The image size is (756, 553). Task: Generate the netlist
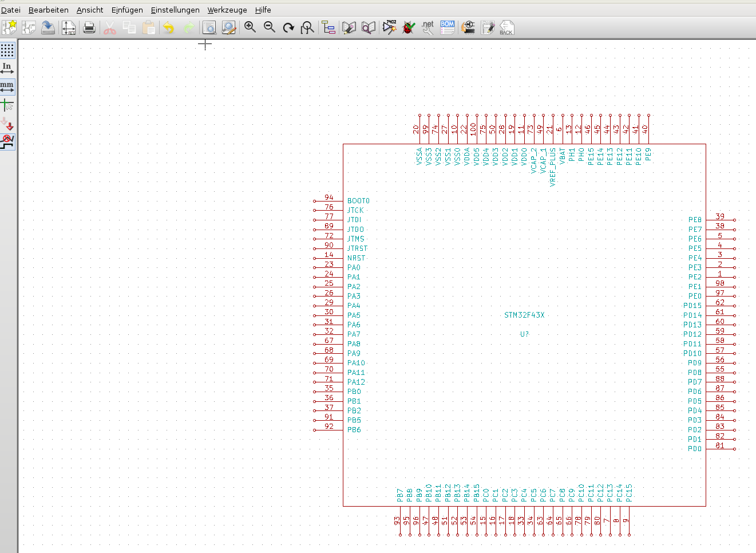(x=428, y=27)
